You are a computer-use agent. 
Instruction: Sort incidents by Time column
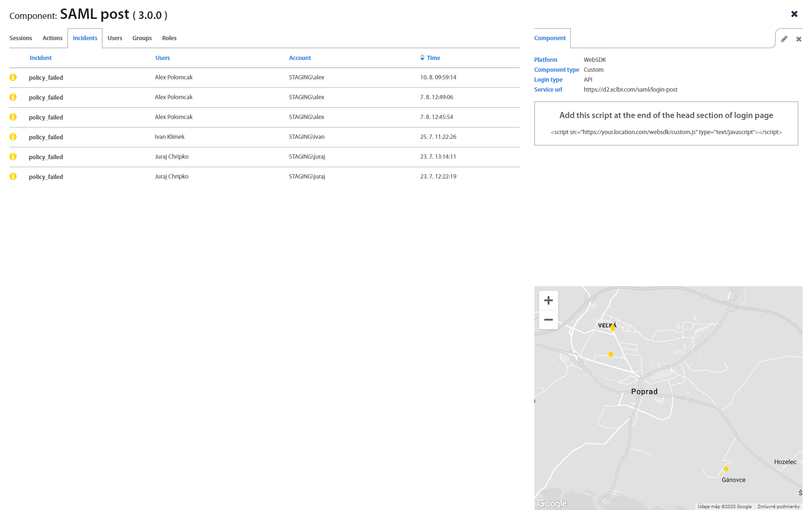pos(433,58)
